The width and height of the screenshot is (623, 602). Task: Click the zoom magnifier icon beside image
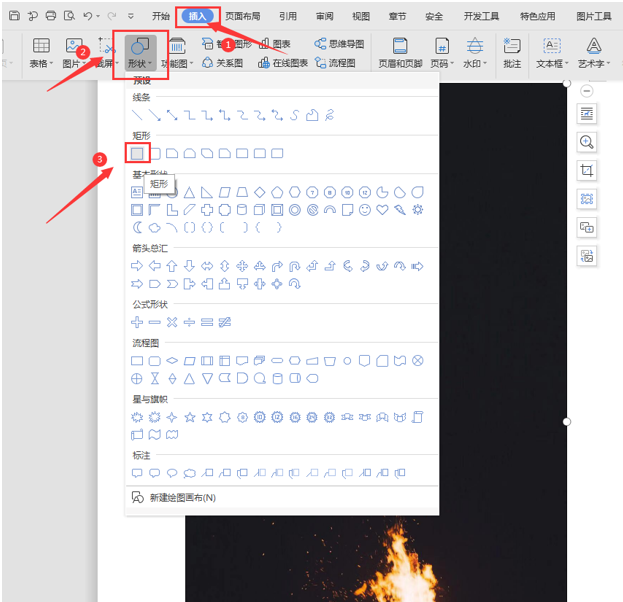[x=586, y=142]
